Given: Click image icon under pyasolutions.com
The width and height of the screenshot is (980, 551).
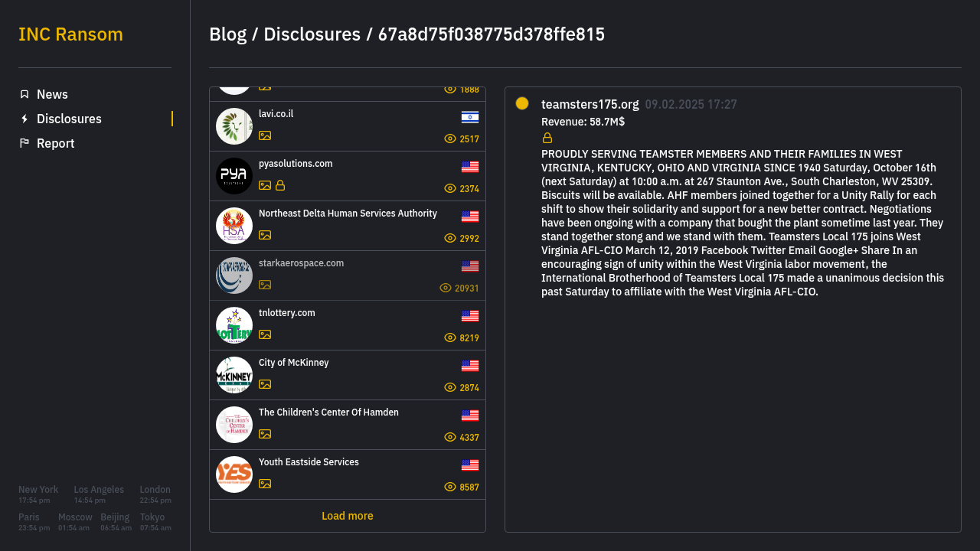Looking at the screenshot, I should [265, 185].
